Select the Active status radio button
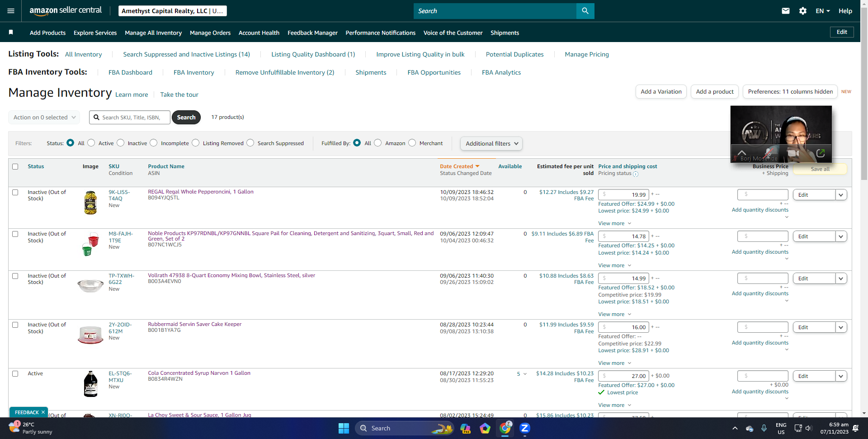Viewport: 868px width, 439px height. (x=91, y=143)
